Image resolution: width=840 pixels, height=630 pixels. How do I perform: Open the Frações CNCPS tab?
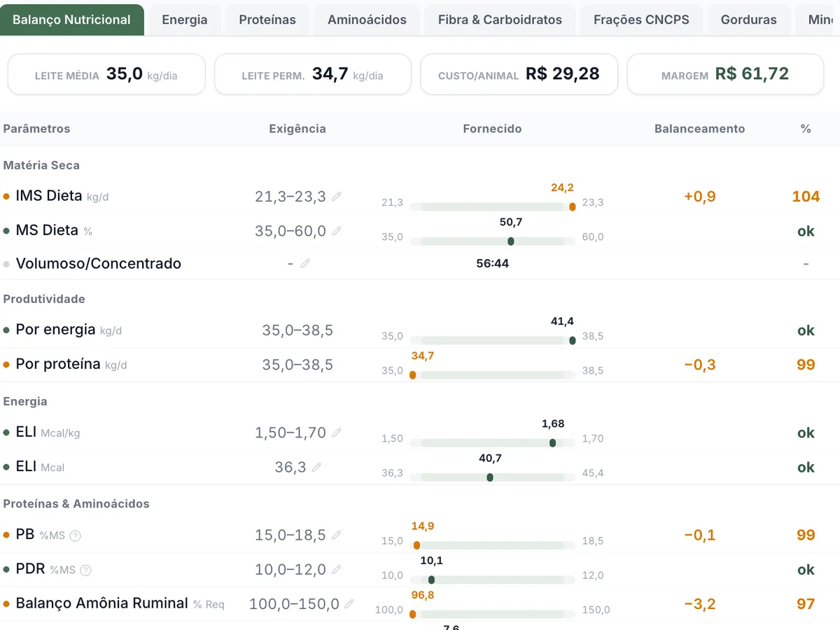pos(641,20)
